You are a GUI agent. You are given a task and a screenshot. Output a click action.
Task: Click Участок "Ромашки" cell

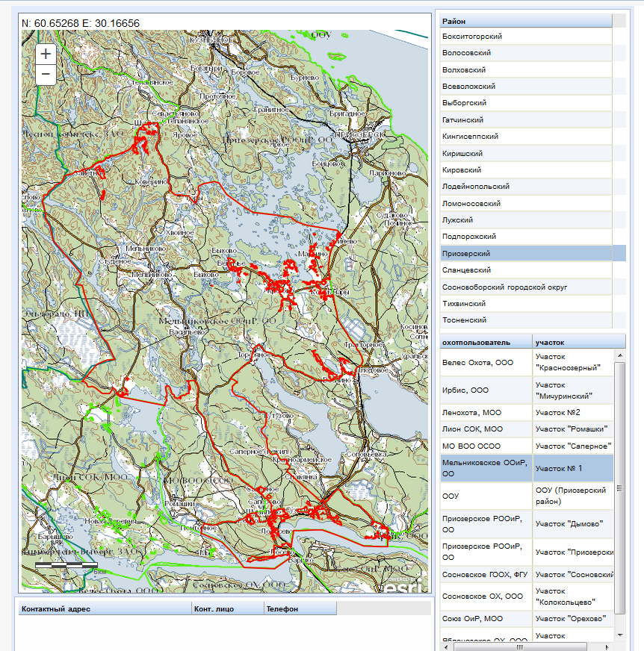tap(573, 429)
